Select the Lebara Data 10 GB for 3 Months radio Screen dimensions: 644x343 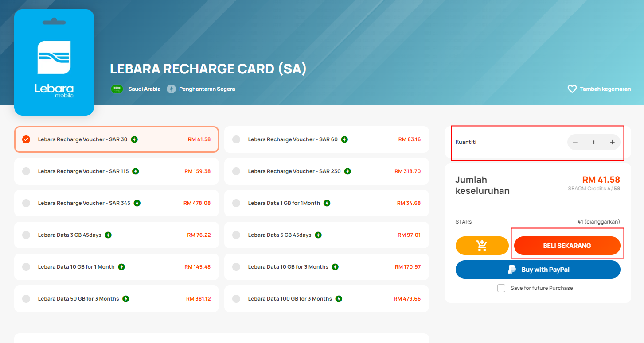(x=236, y=267)
